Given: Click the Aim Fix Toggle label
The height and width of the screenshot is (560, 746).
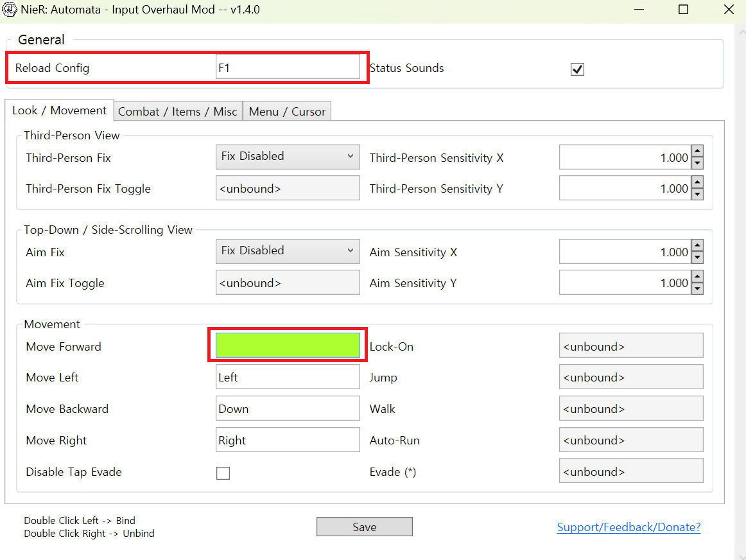Looking at the screenshot, I should click(x=65, y=283).
